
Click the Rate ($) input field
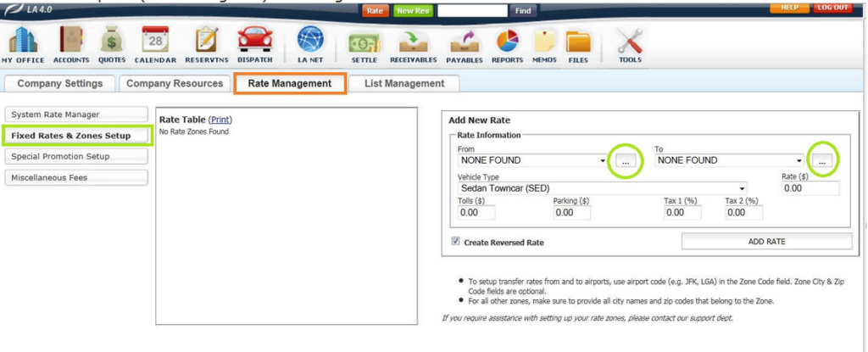810,188
